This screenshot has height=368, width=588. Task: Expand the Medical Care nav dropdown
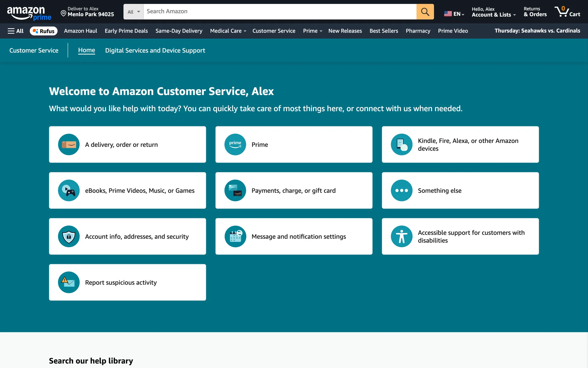[x=228, y=31]
